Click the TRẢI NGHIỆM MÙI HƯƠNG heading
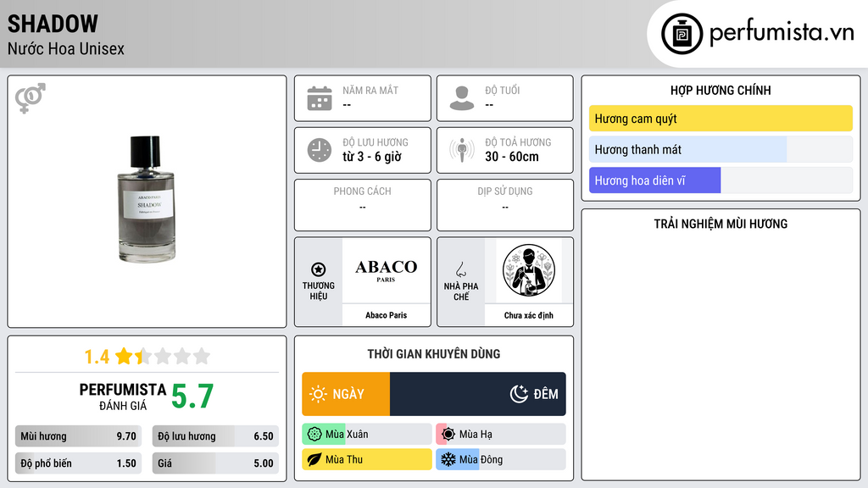 coord(721,224)
